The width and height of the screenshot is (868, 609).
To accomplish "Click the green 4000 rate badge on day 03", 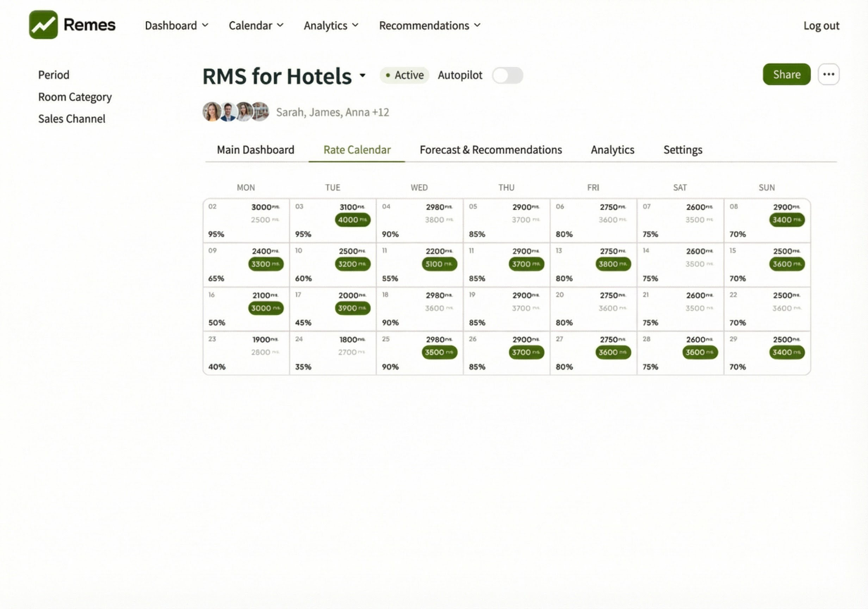I will [x=352, y=220].
